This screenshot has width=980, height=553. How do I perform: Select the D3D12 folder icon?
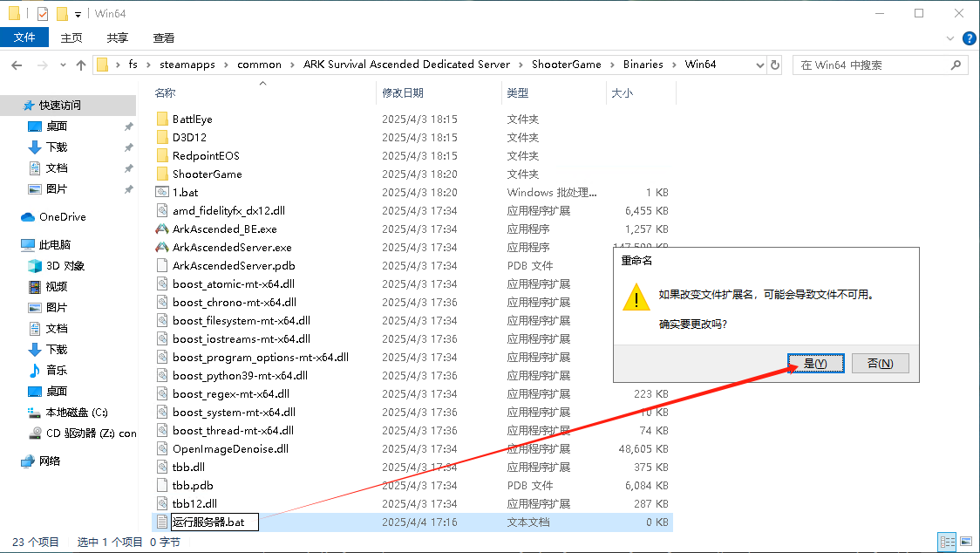(162, 137)
